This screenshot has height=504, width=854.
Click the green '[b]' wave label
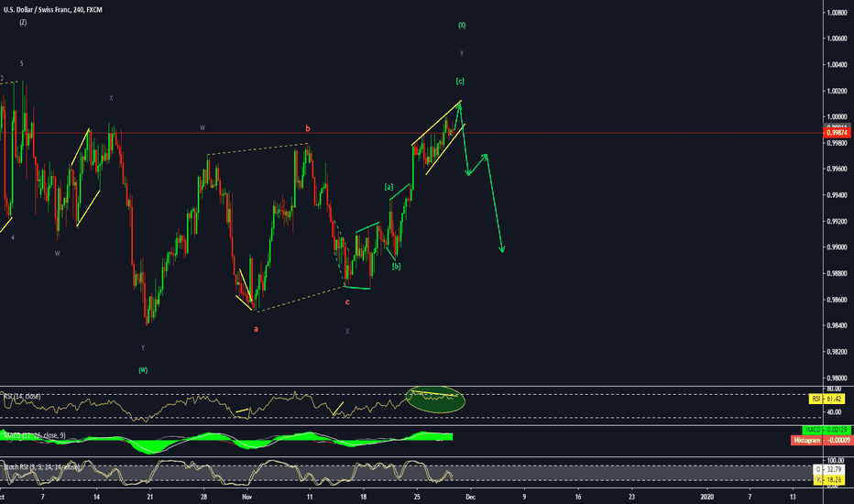coord(396,267)
